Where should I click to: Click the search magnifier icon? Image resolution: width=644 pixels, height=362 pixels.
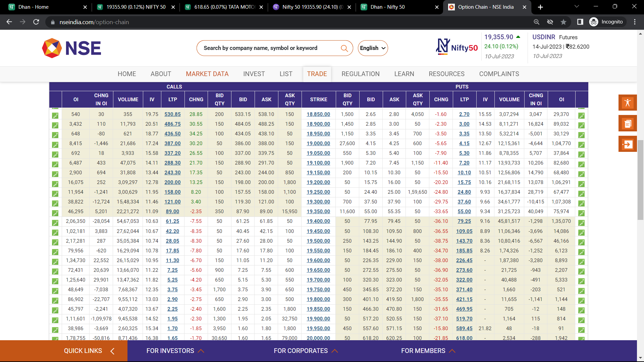click(344, 48)
